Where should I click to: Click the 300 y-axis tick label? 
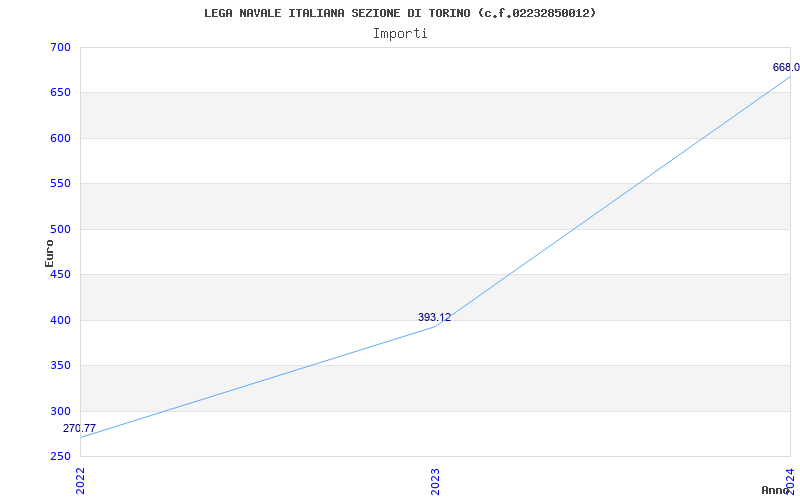[x=60, y=411]
